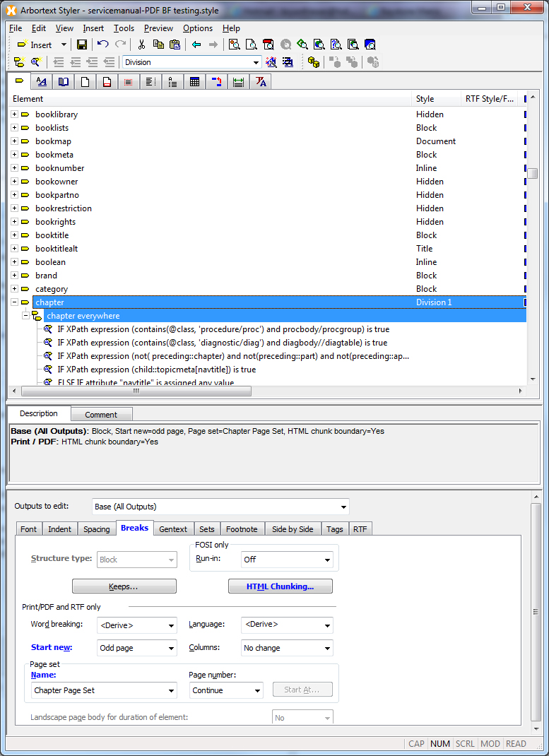The height and width of the screenshot is (756, 549).
Task: Expand the bookmap element
Action: 14,141
